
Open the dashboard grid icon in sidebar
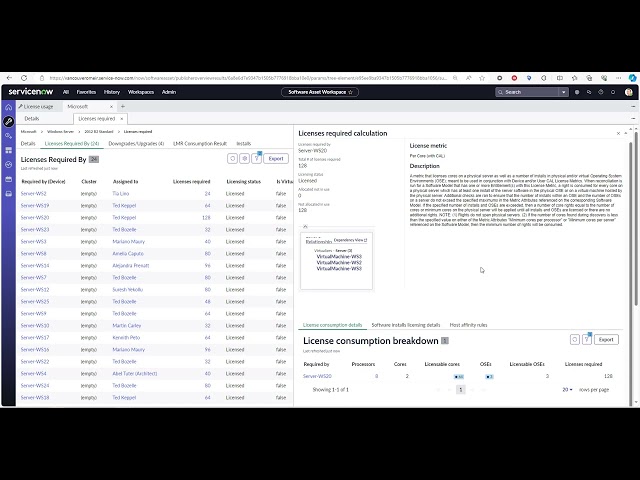pyautogui.click(x=9, y=150)
